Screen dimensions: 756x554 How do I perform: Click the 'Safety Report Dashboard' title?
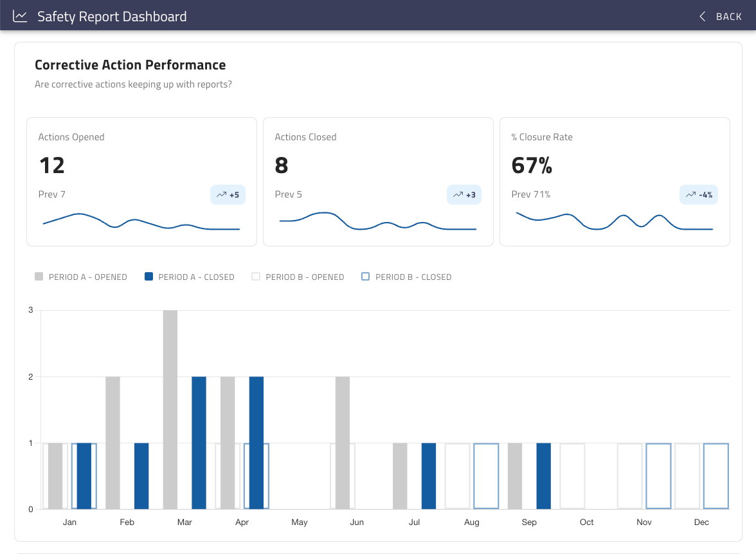click(112, 17)
